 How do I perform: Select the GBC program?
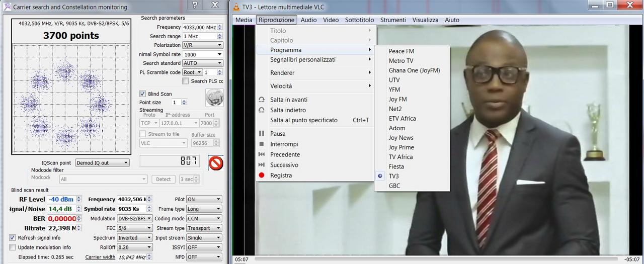click(x=412, y=186)
